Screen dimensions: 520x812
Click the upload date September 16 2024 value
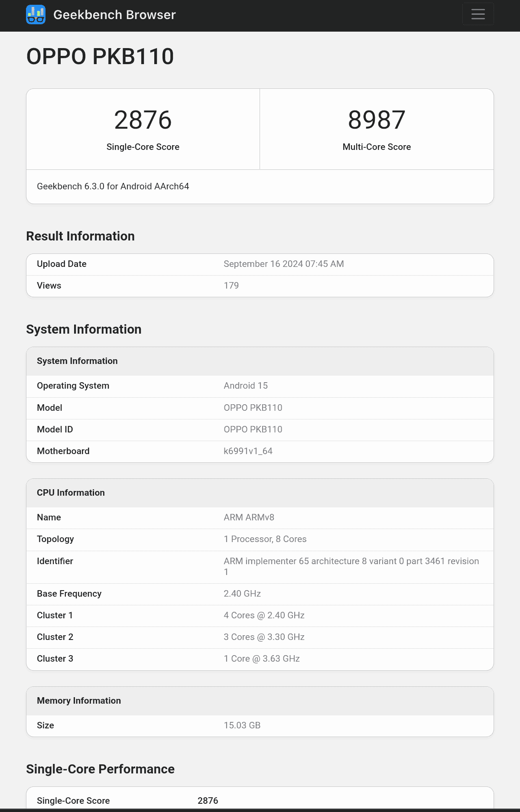283,264
